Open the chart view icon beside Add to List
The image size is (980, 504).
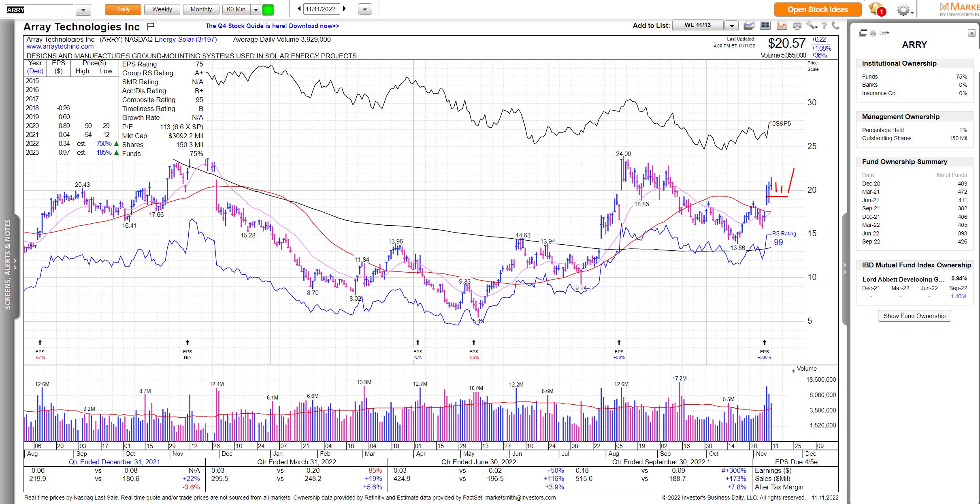[x=749, y=26]
